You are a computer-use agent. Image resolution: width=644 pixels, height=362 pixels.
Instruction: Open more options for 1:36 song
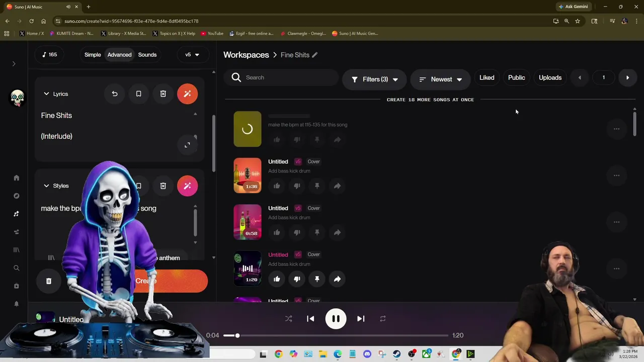coord(616,175)
